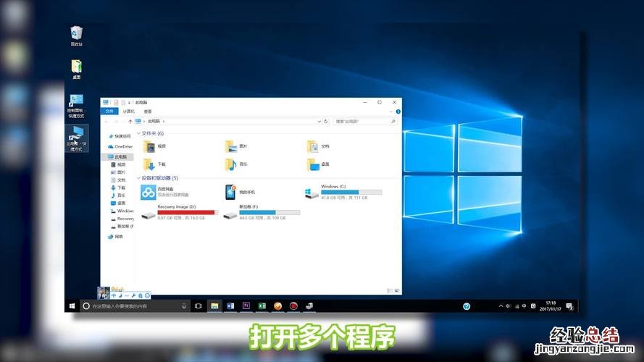Collapse the 设备和驱动器 (5) group
The height and width of the screenshot is (362, 644).
pos(138,178)
